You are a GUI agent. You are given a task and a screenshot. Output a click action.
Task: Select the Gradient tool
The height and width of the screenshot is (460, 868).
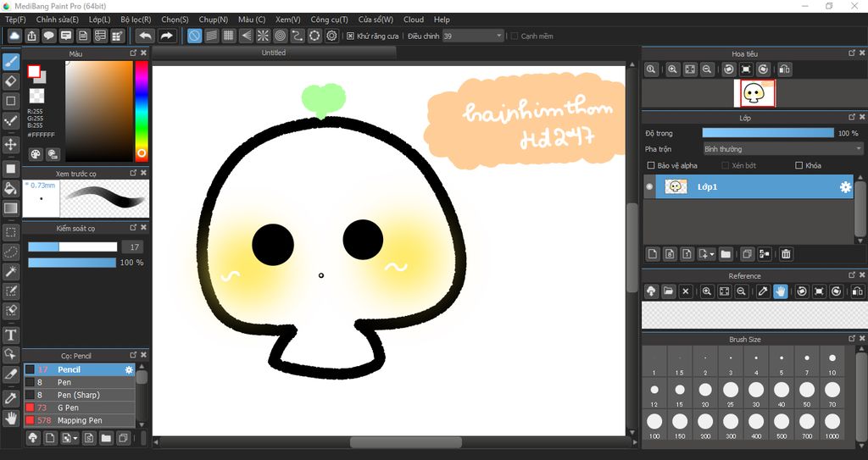coord(10,208)
